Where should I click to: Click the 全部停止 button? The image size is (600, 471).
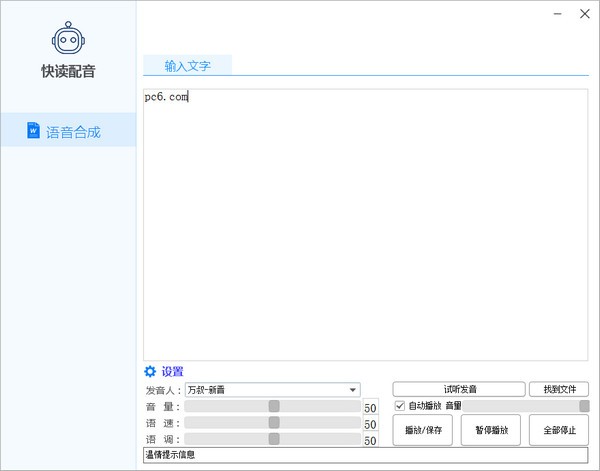pos(558,430)
